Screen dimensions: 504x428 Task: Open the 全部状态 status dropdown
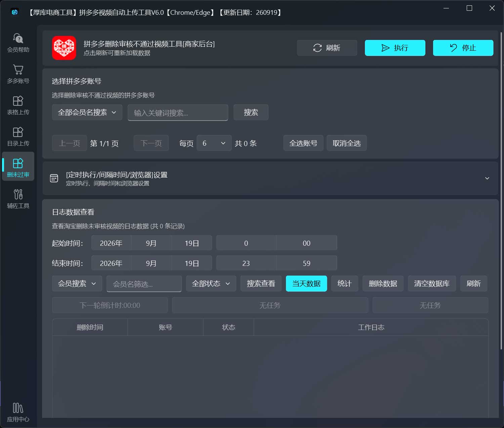pyautogui.click(x=211, y=284)
